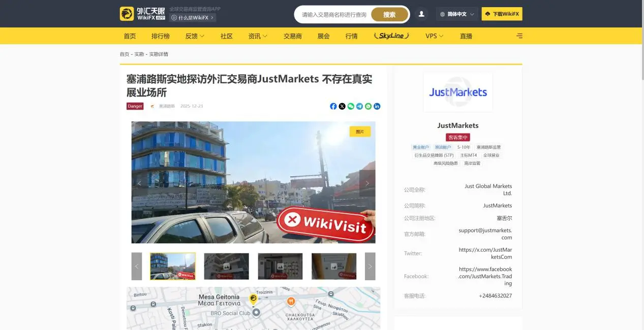Screen dimensions: 644x330
Task: Expand the 资讯 news dropdown menu
Action: 258,36
